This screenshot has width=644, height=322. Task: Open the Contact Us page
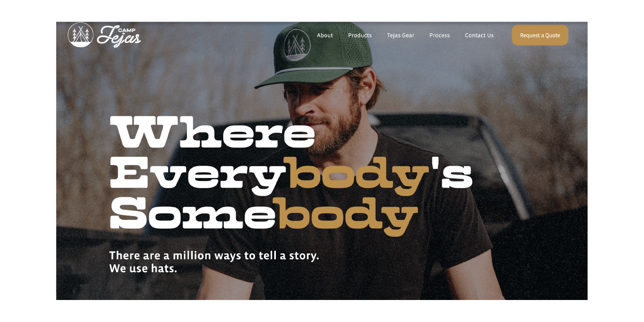[x=479, y=35]
